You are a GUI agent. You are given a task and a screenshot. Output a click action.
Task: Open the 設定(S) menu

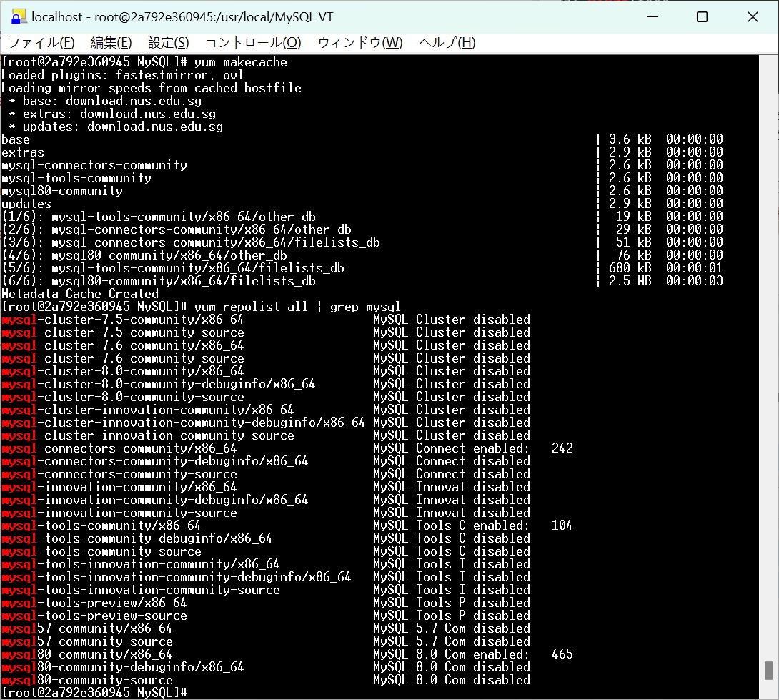point(168,43)
